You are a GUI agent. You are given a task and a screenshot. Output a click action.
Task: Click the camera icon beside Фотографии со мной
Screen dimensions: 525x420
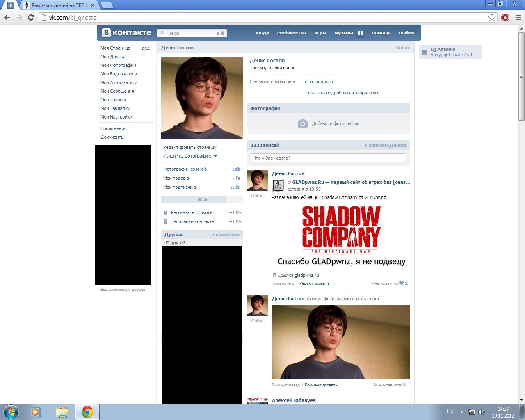tap(237, 169)
